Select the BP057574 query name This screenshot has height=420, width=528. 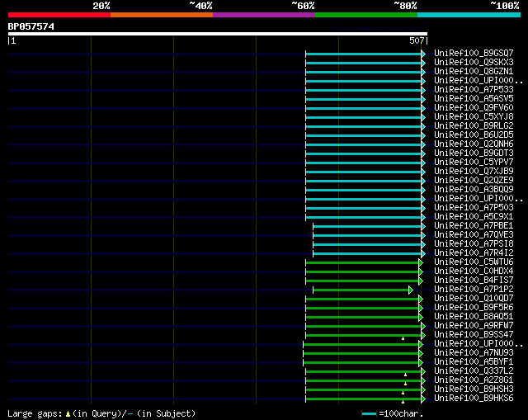click(31, 26)
